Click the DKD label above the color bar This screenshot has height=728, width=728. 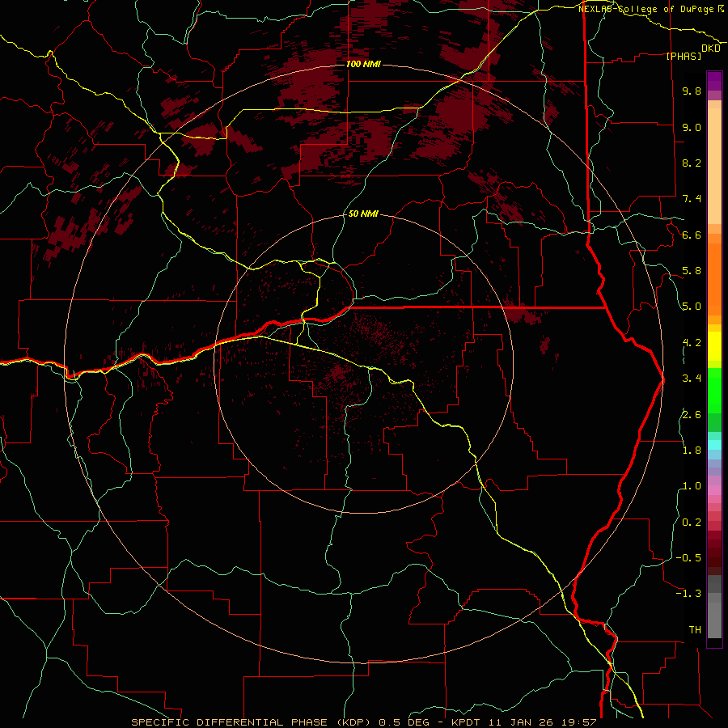(x=711, y=49)
